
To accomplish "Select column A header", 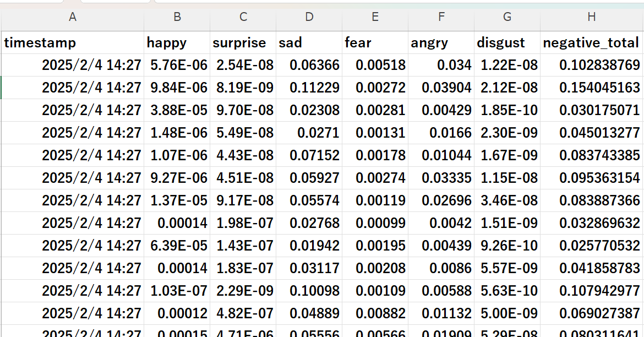I will click(x=73, y=18).
